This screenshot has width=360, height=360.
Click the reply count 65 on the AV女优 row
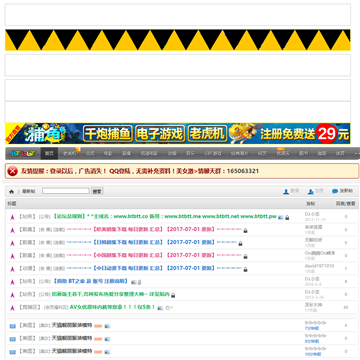click(x=346, y=308)
